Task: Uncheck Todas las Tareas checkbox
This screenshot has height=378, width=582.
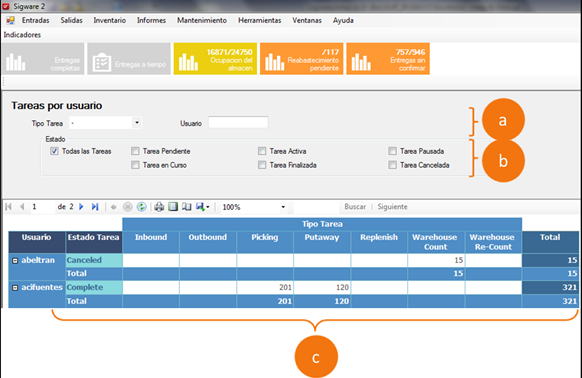Action: pyautogui.click(x=55, y=151)
